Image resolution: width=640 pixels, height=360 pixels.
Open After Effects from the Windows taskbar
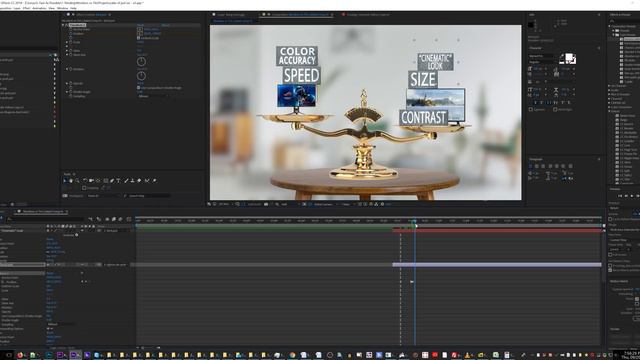click(x=74, y=355)
